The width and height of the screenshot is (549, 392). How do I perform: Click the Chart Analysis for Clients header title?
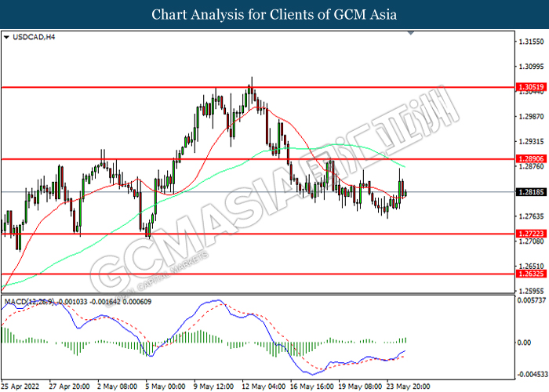(x=274, y=15)
